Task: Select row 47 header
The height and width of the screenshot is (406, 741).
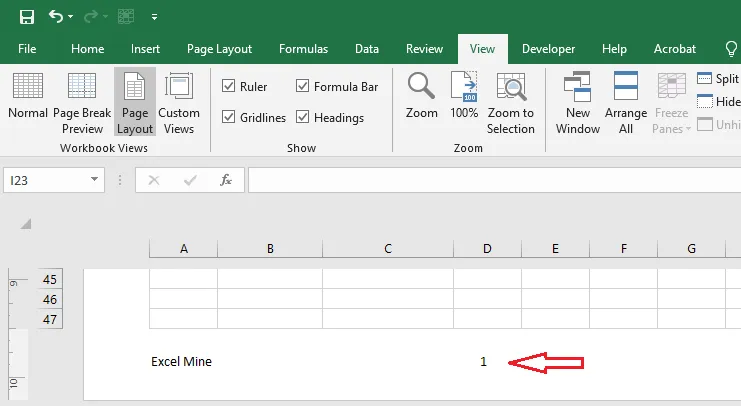Action: tap(50, 319)
